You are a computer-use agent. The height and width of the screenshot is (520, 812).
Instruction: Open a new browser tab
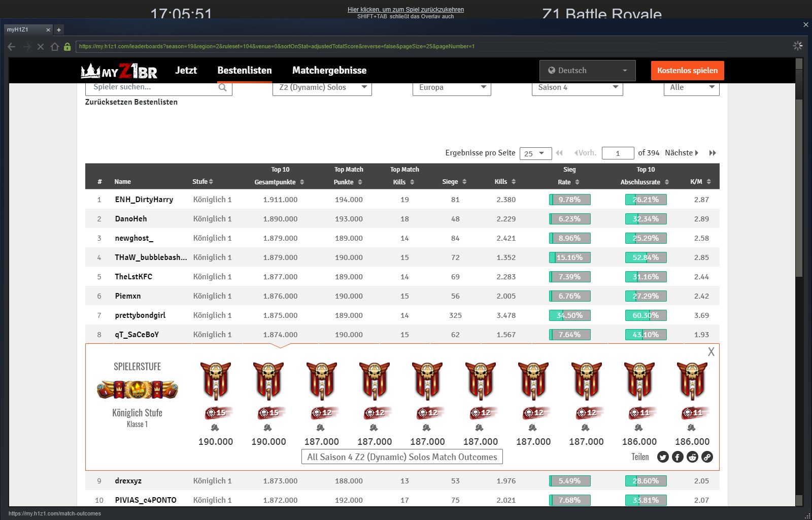point(59,30)
